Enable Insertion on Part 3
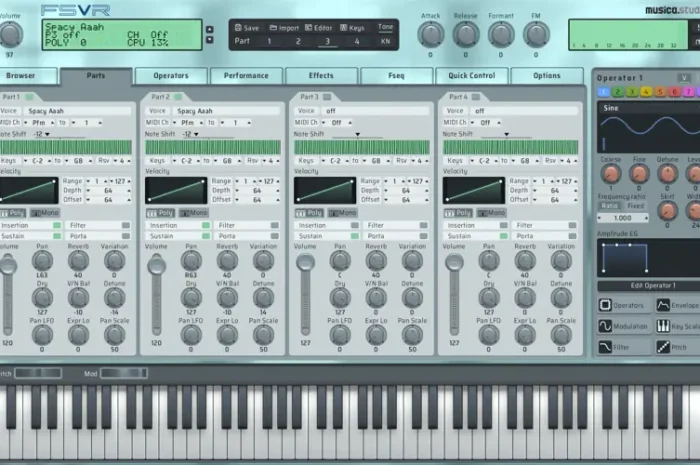Screen dimensions: 700x465 (354, 225)
